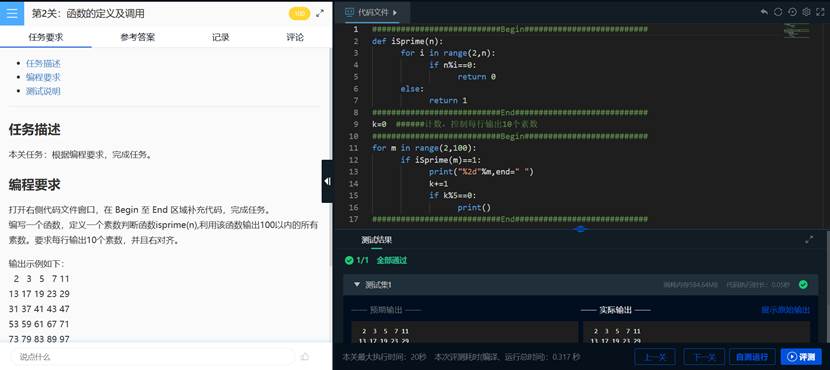Image resolution: width=830 pixels, height=370 pixels.
Task: Click 展示原始输出 link
Action: pos(786,310)
